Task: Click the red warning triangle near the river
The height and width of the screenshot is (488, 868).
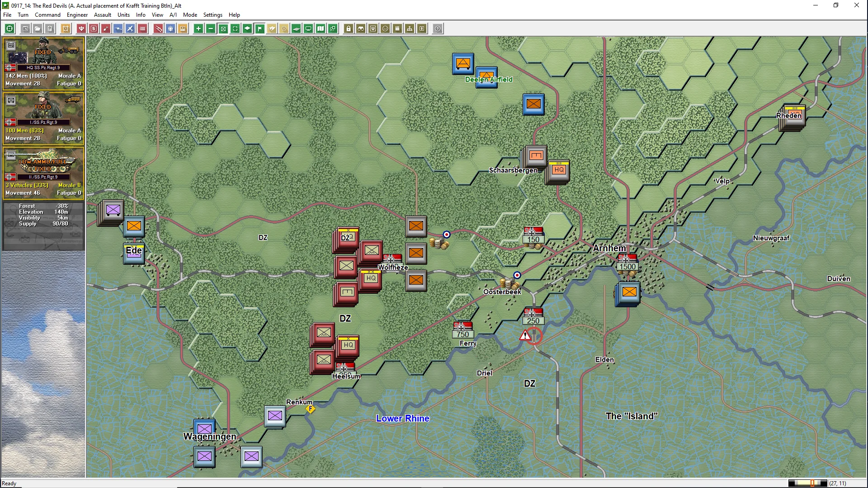Action: pos(525,336)
